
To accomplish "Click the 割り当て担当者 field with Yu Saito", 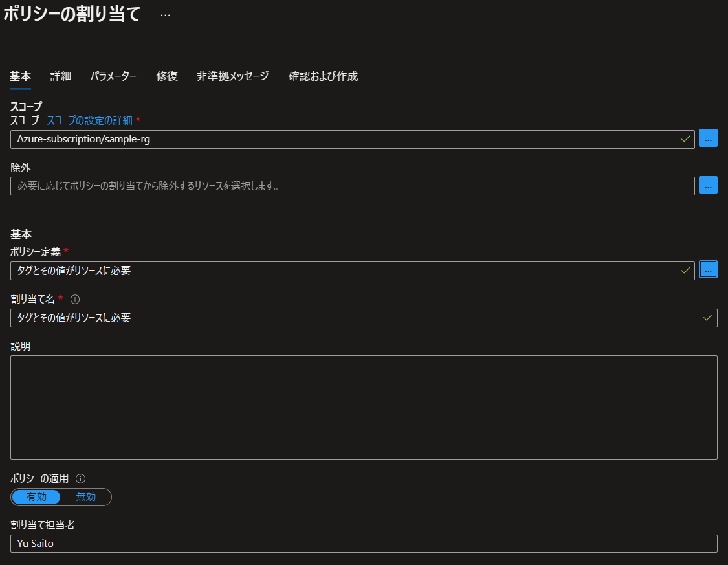I will (364, 544).
